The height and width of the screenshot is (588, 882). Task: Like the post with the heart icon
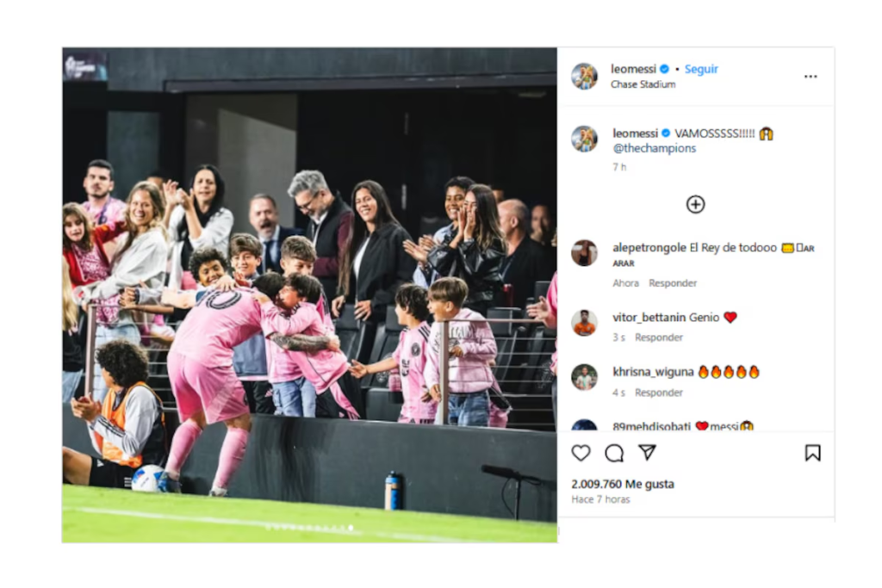click(x=581, y=453)
